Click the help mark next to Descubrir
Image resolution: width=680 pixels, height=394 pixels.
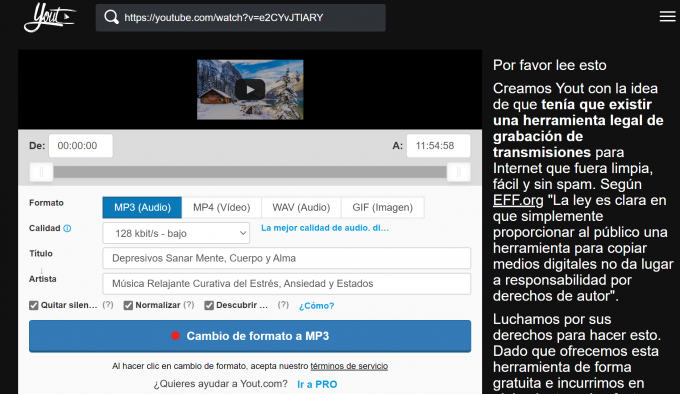tap(283, 305)
